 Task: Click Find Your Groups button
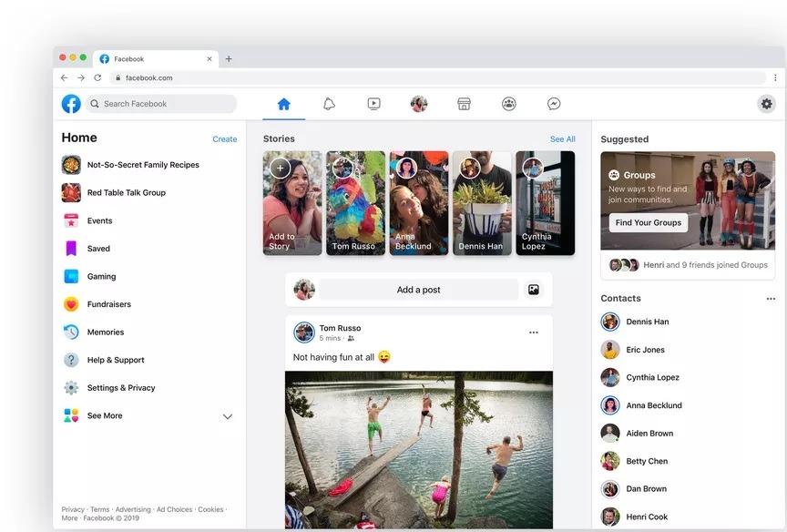(x=649, y=222)
